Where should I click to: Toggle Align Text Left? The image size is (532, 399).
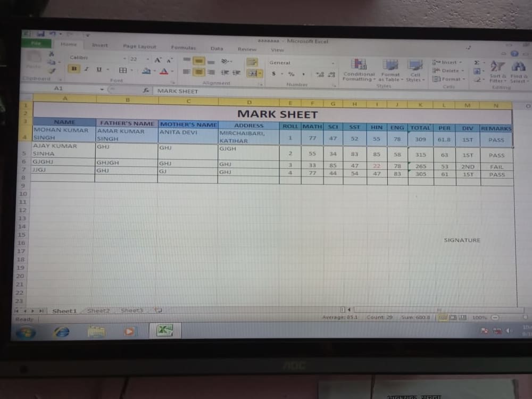click(x=187, y=72)
